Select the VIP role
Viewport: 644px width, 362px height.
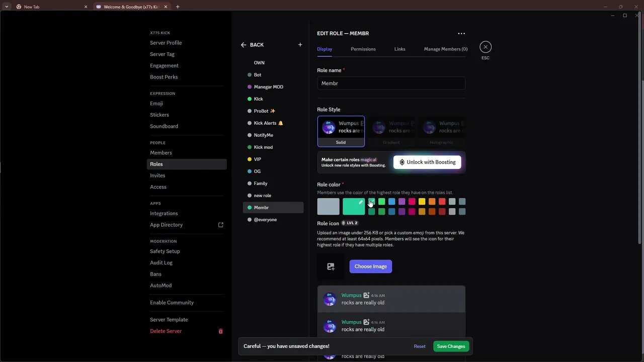[x=273, y=159]
